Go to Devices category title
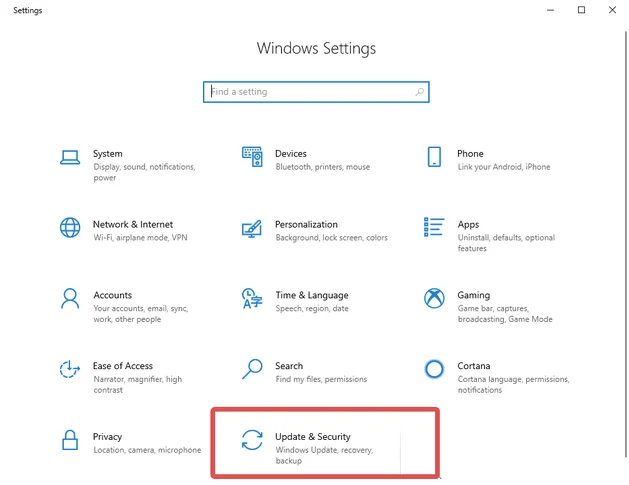The width and height of the screenshot is (629, 485). 291,154
